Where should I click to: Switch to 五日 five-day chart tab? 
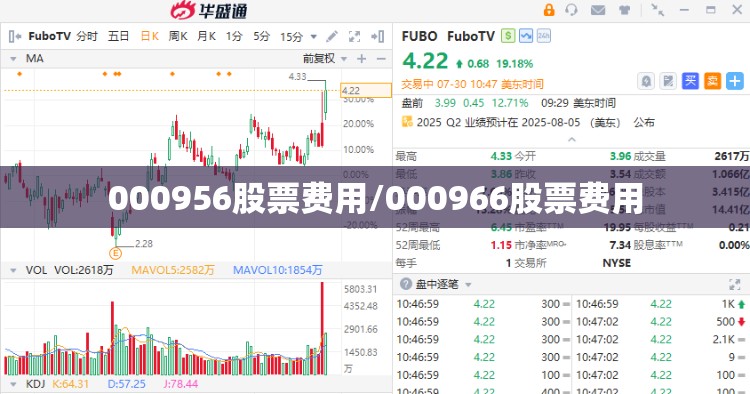pos(118,36)
